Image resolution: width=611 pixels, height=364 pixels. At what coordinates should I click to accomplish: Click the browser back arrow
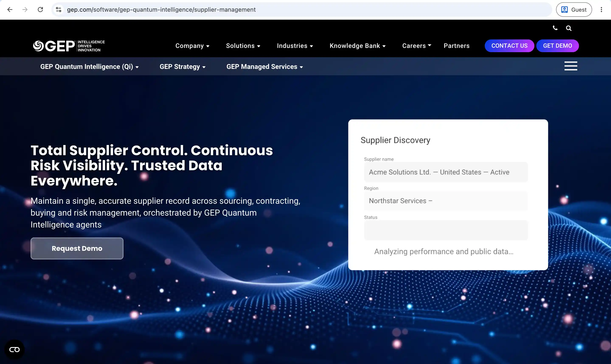click(x=10, y=10)
